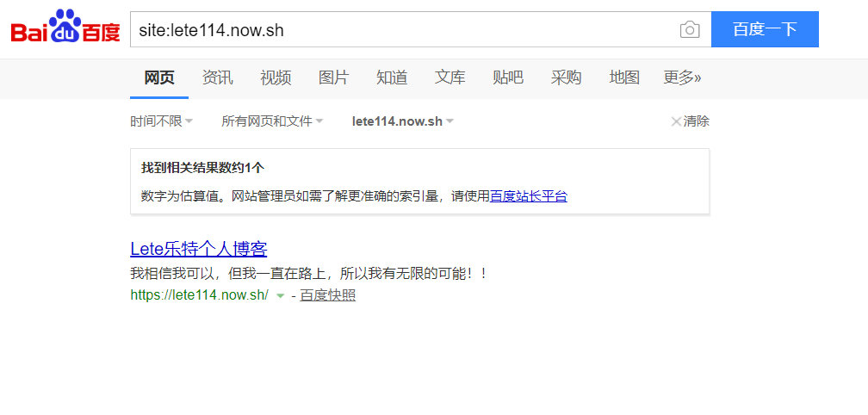Switch to the 地图 tab
Screen dimensions: 868x415
coord(624,77)
